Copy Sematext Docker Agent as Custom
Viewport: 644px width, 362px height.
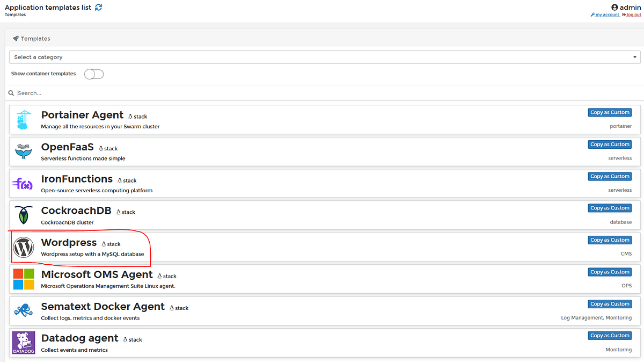tap(610, 303)
